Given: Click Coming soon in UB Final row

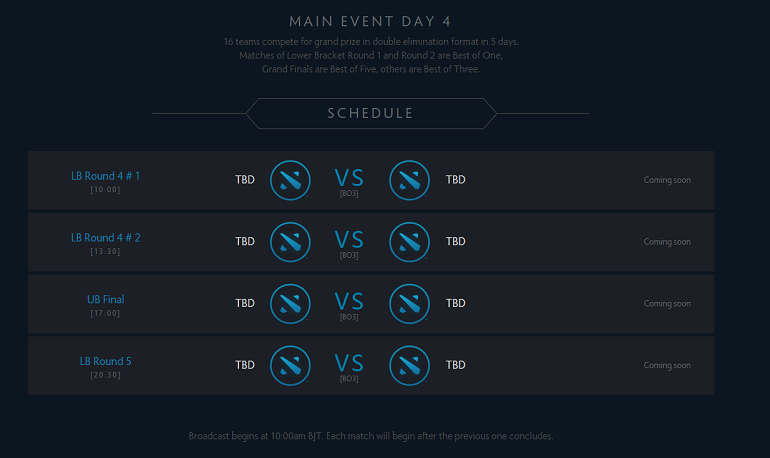Looking at the screenshot, I should (667, 304).
